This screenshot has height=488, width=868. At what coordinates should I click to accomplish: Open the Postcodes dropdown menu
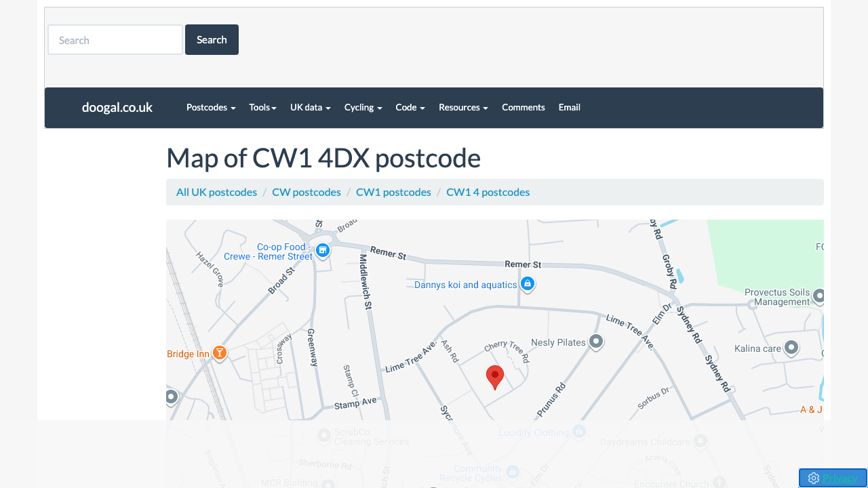tap(210, 107)
